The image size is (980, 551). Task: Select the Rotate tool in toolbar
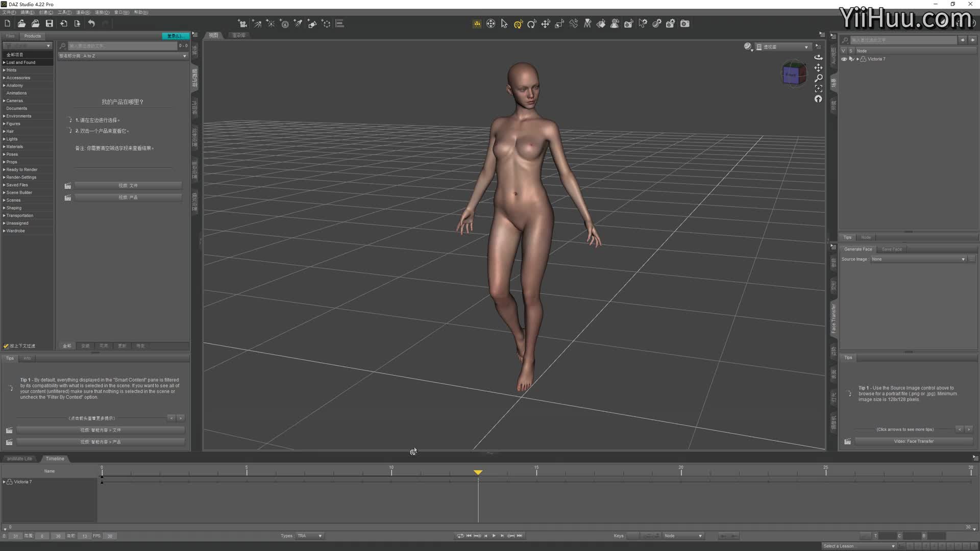532,23
